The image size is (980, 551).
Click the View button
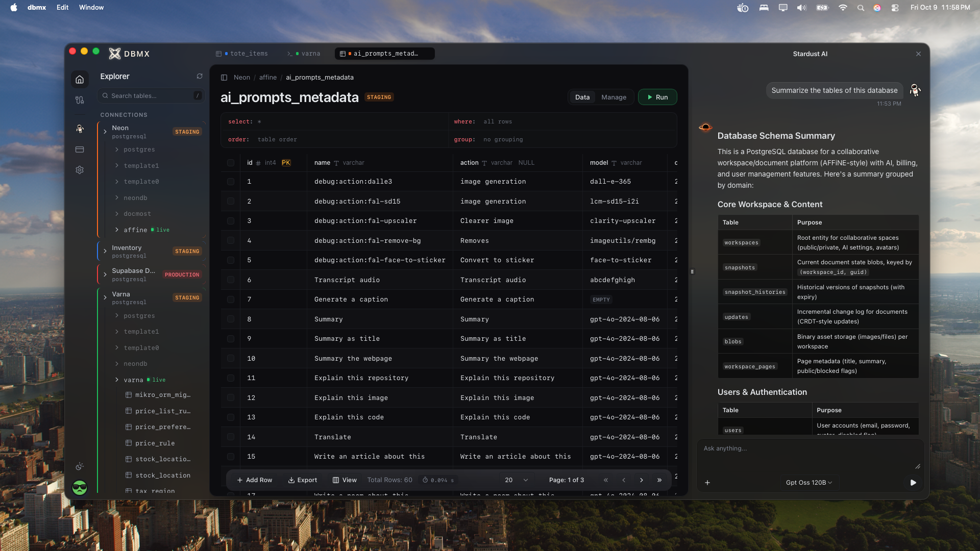click(345, 480)
